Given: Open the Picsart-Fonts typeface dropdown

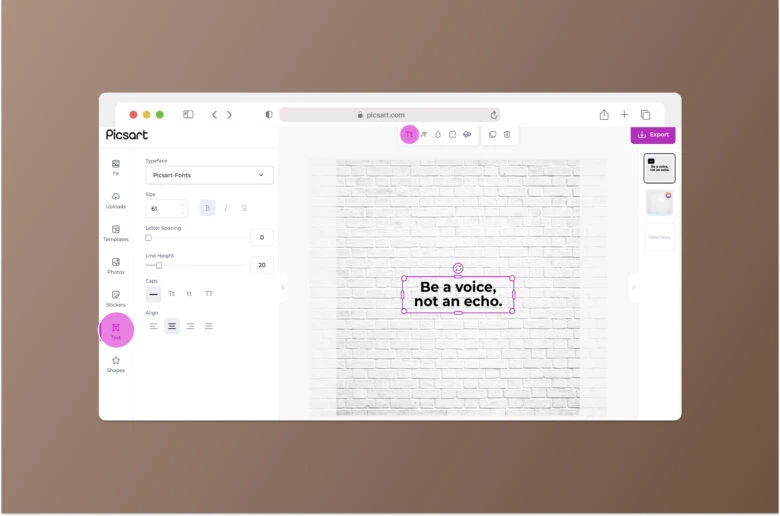Looking at the screenshot, I should click(209, 175).
